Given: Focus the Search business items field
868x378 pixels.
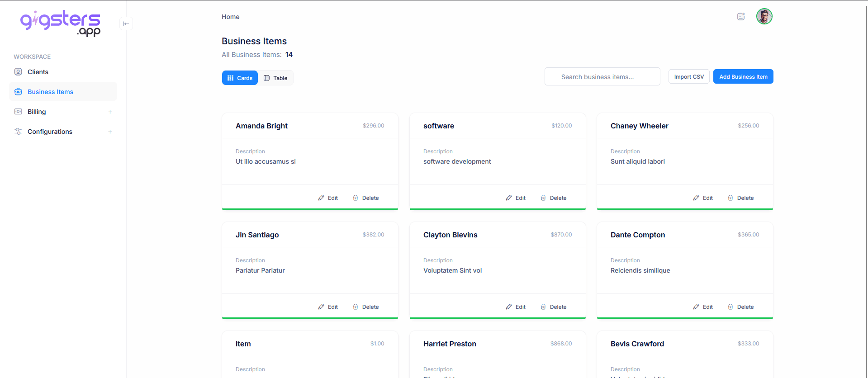Looking at the screenshot, I should click(x=602, y=77).
